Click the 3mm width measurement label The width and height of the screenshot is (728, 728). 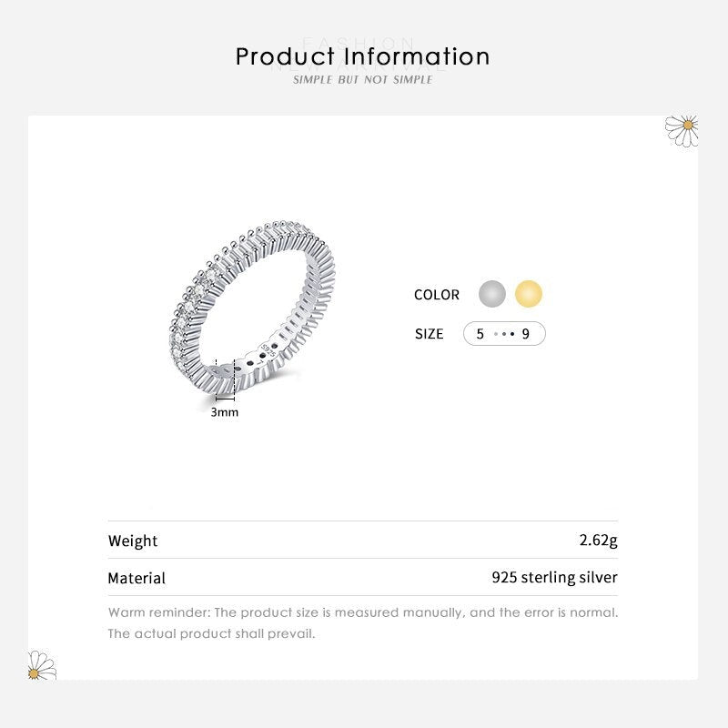pos(225,412)
